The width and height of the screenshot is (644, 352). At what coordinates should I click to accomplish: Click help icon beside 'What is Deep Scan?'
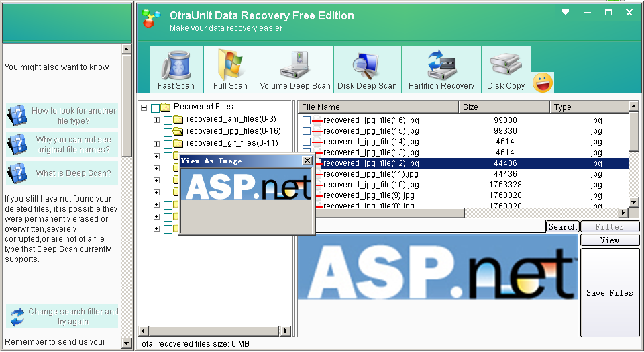point(17,173)
